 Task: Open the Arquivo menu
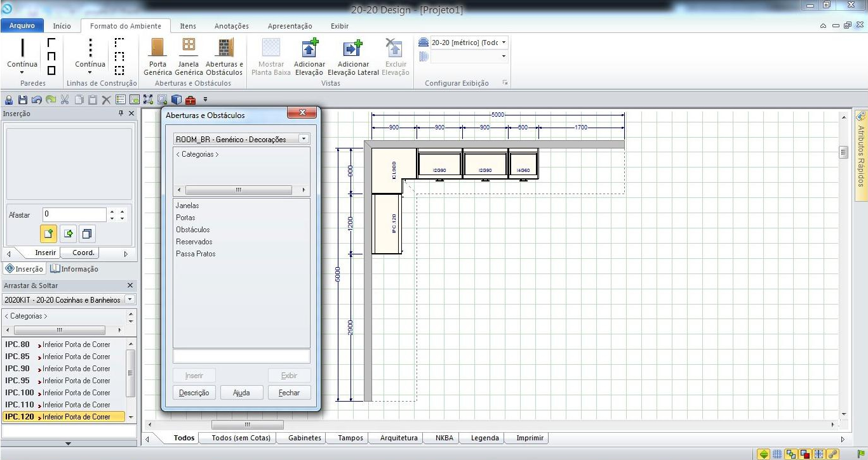pos(22,26)
